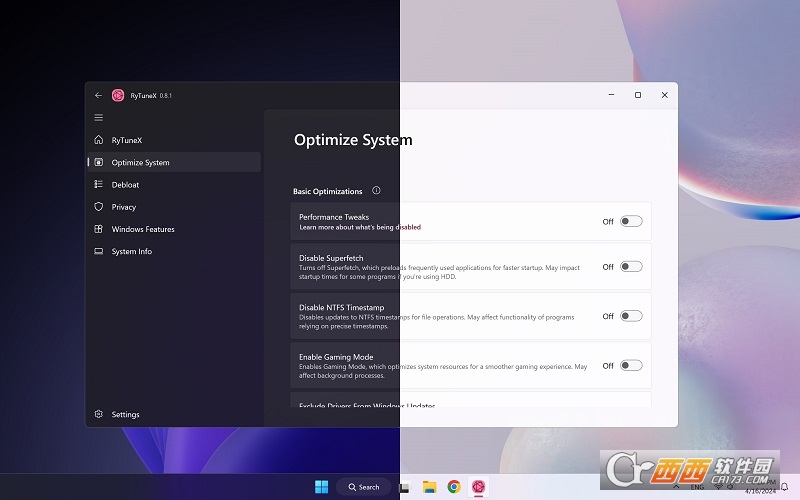Open the Debloat section icon
The width and height of the screenshot is (800, 500).
(98, 184)
